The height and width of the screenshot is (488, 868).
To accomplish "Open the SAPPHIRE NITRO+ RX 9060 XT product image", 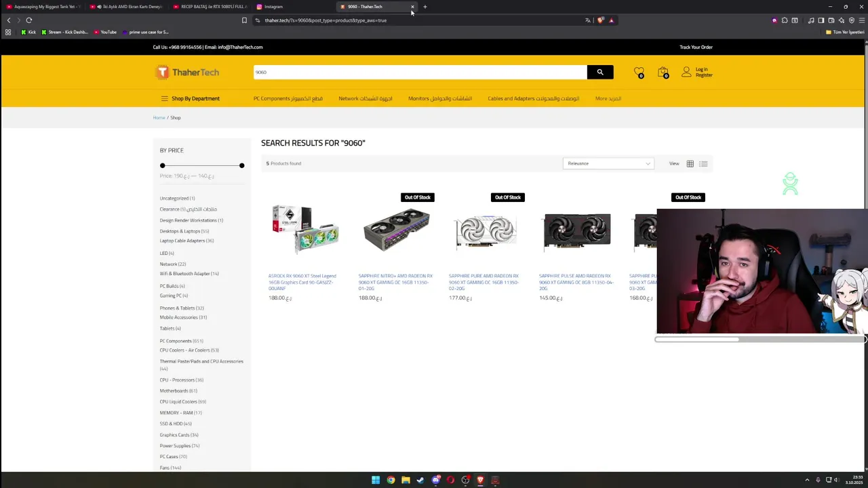I will click(x=396, y=230).
